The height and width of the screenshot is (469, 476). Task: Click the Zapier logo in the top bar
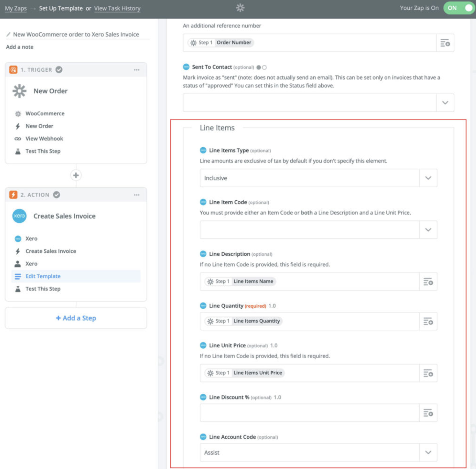(x=240, y=8)
